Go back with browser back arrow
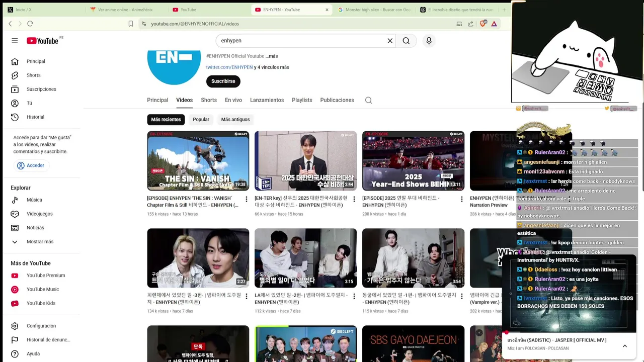644x362 pixels. coord(10,24)
